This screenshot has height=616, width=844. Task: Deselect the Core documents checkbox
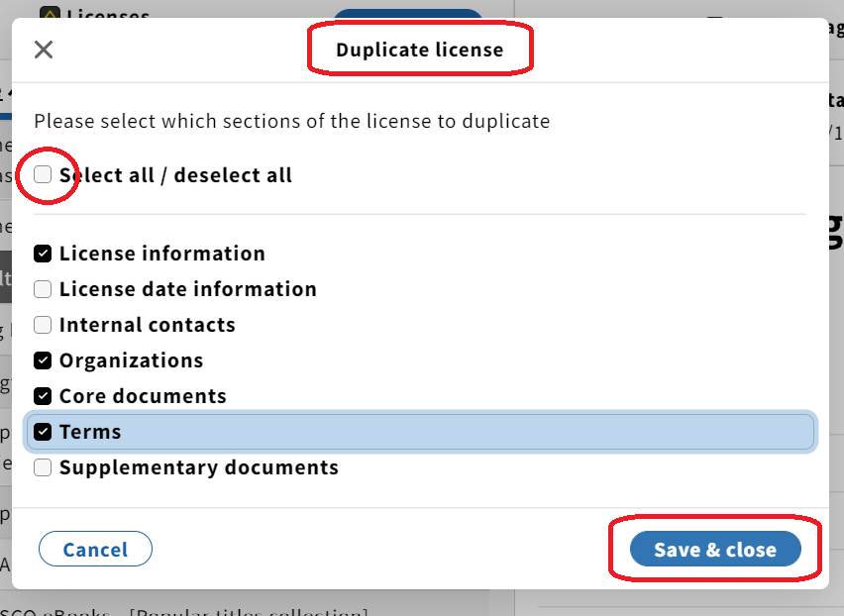pos(43,396)
